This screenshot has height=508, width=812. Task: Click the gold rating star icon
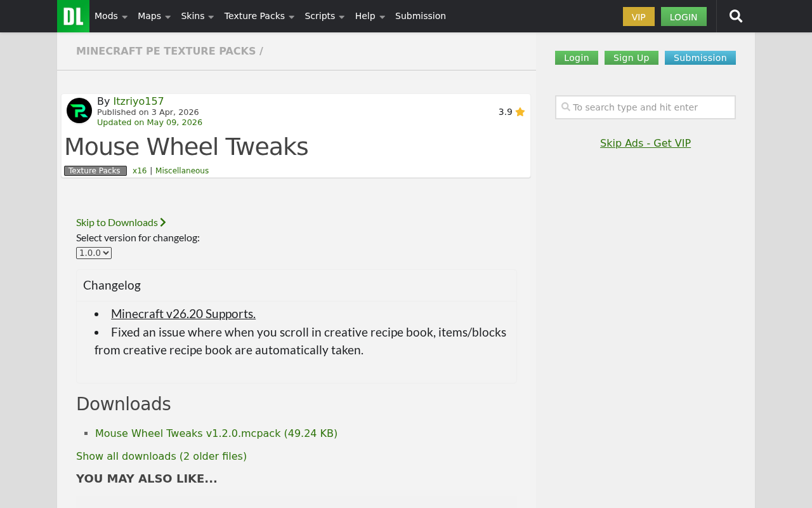(520, 112)
